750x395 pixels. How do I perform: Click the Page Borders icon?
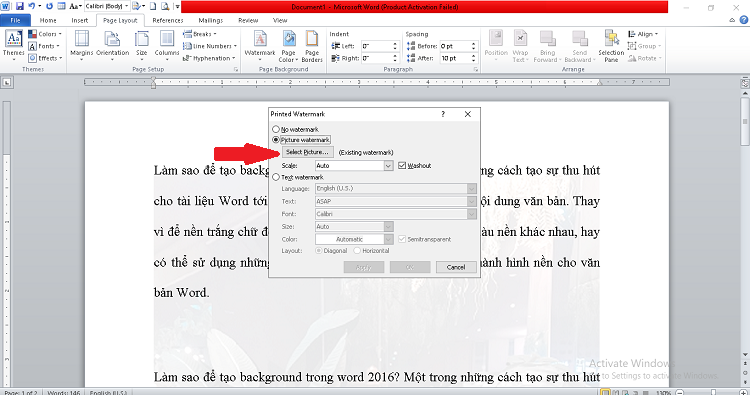[312, 46]
